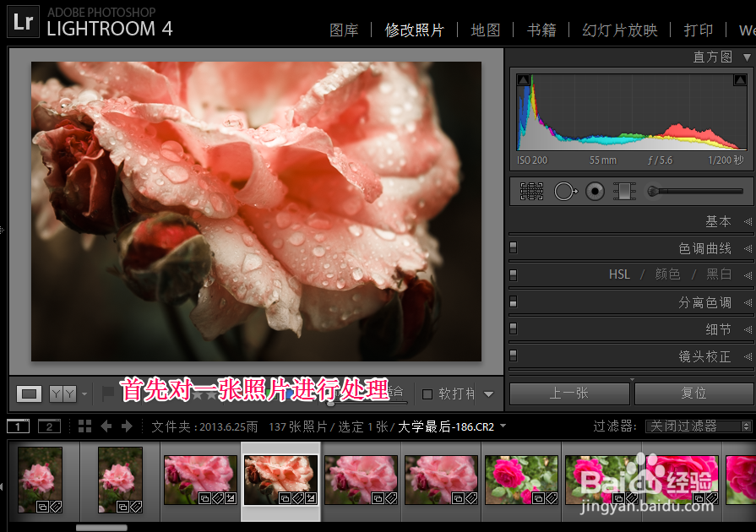Select the Spot Removal tool

click(565, 191)
